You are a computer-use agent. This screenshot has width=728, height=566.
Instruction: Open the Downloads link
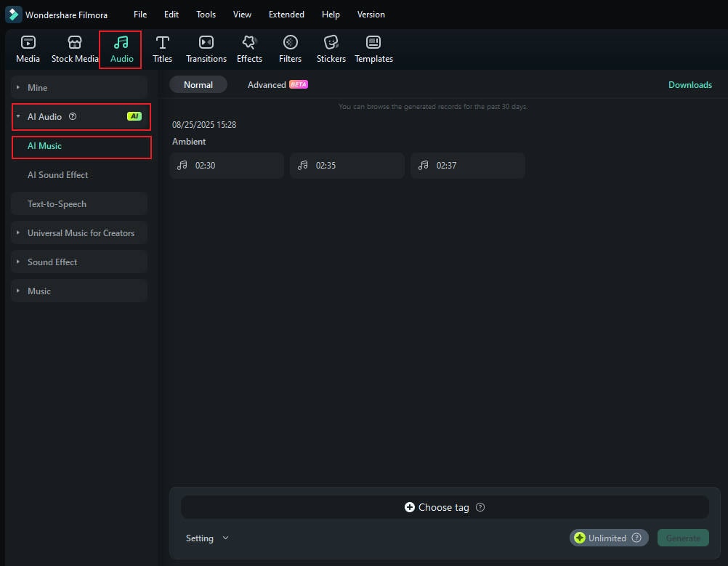pos(690,85)
